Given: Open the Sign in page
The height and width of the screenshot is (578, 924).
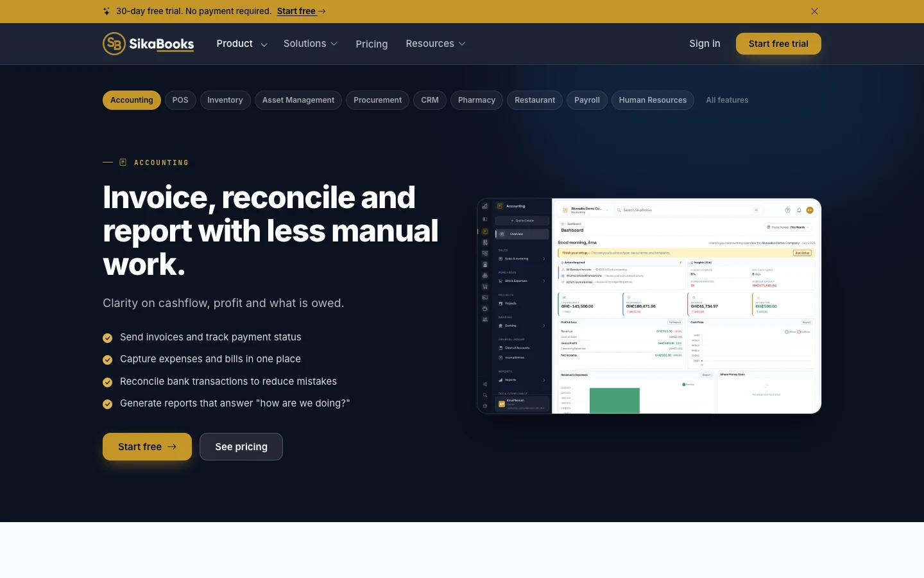Looking at the screenshot, I should point(705,44).
